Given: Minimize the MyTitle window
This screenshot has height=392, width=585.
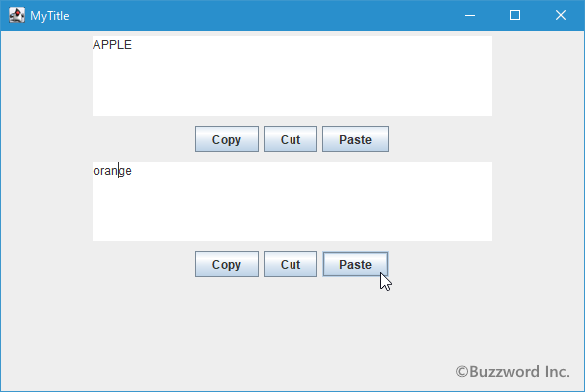Looking at the screenshot, I should pyautogui.click(x=470, y=15).
